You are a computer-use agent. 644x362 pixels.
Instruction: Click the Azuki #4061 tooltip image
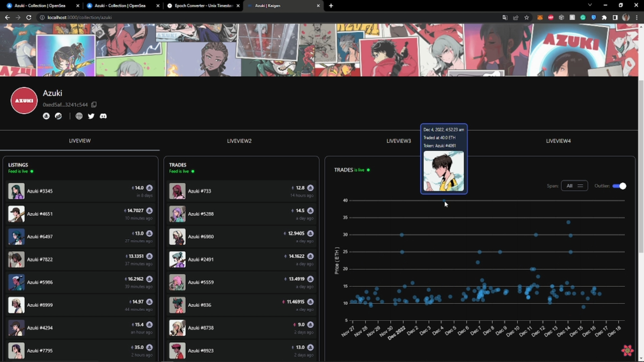[444, 171]
